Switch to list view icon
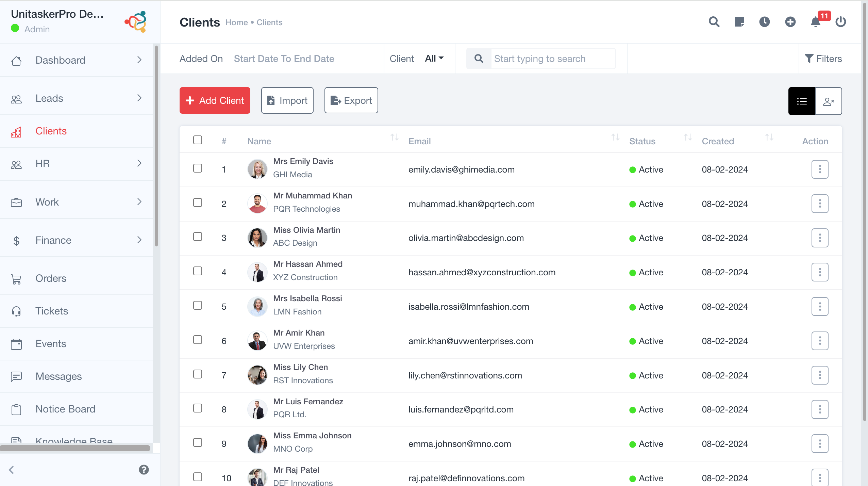The width and height of the screenshot is (868, 486). [802, 101]
